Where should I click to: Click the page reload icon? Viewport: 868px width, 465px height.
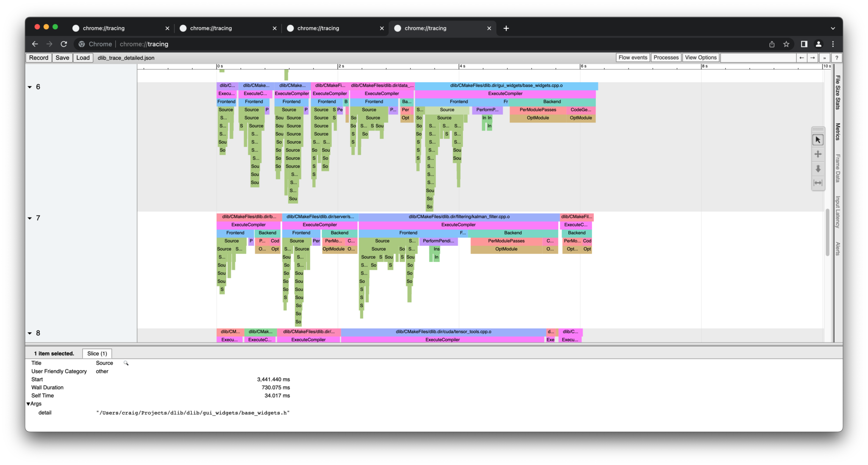64,44
